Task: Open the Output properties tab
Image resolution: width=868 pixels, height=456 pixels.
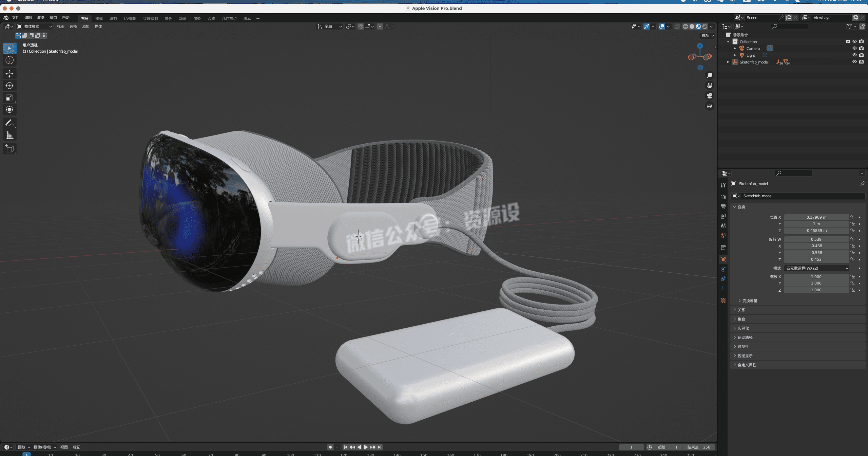Action: [723, 206]
